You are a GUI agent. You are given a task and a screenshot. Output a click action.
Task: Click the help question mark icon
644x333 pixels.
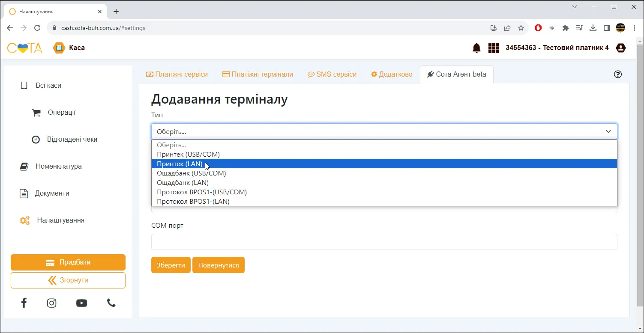coord(618,74)
